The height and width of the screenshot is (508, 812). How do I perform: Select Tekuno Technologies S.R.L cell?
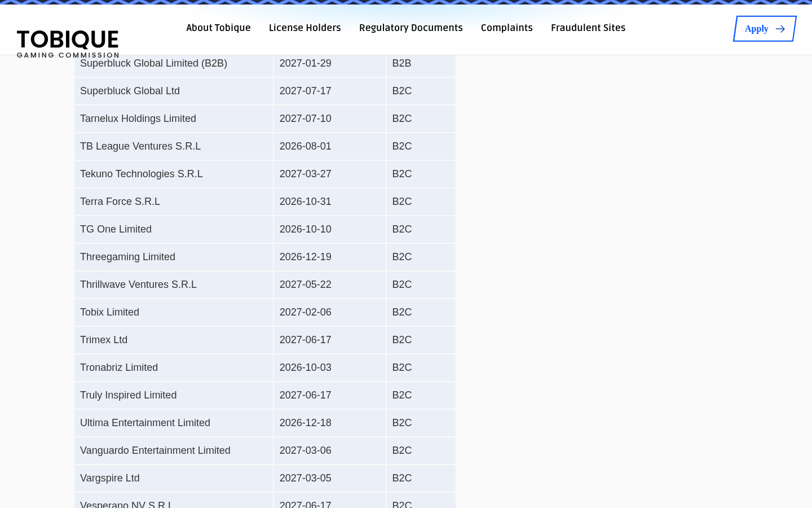click(x=174, y=174)
